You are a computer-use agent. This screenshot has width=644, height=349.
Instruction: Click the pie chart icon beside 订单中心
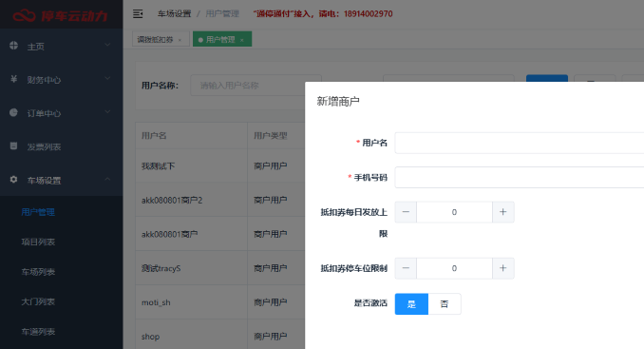pos(13,112)
